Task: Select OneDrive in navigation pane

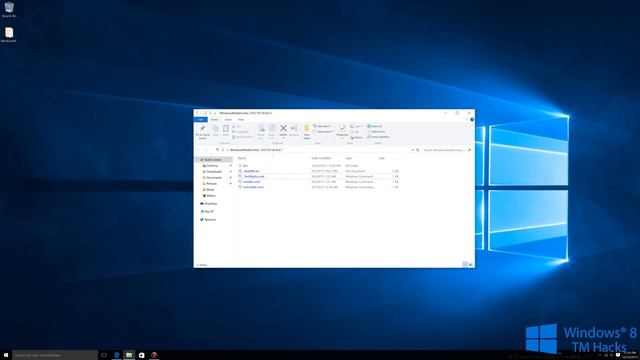Action: (x=211, y=203)
